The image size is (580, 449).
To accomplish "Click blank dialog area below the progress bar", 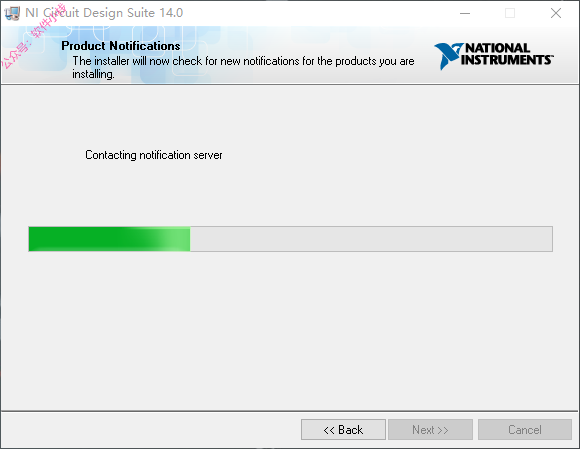I will click(290, 329).
